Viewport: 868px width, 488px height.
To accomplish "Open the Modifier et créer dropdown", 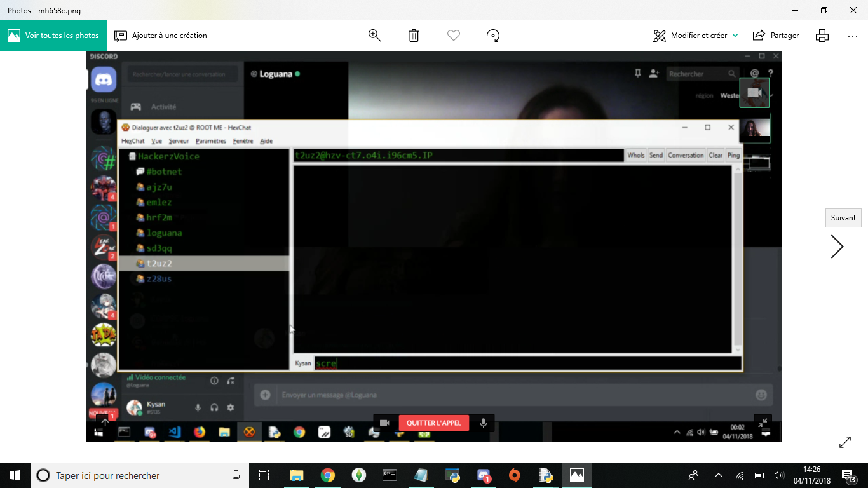I will [x=696, y=36].
